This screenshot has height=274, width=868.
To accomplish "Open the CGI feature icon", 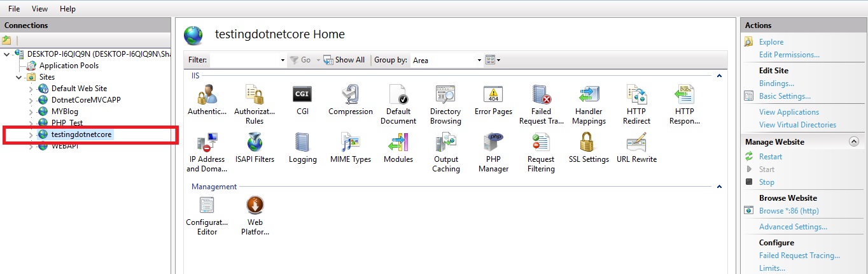I will point(302,101).
